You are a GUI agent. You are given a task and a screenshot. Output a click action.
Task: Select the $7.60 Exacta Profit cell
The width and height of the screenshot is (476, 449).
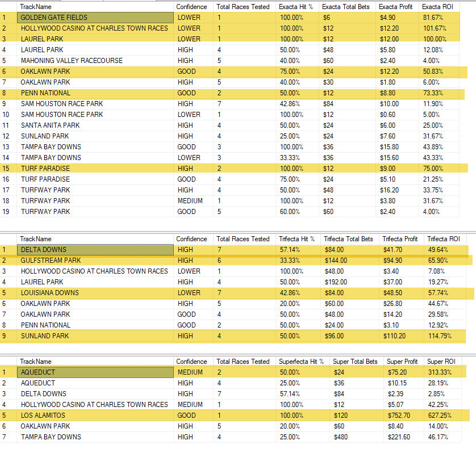pyautogui.click(x=397, y=136)
